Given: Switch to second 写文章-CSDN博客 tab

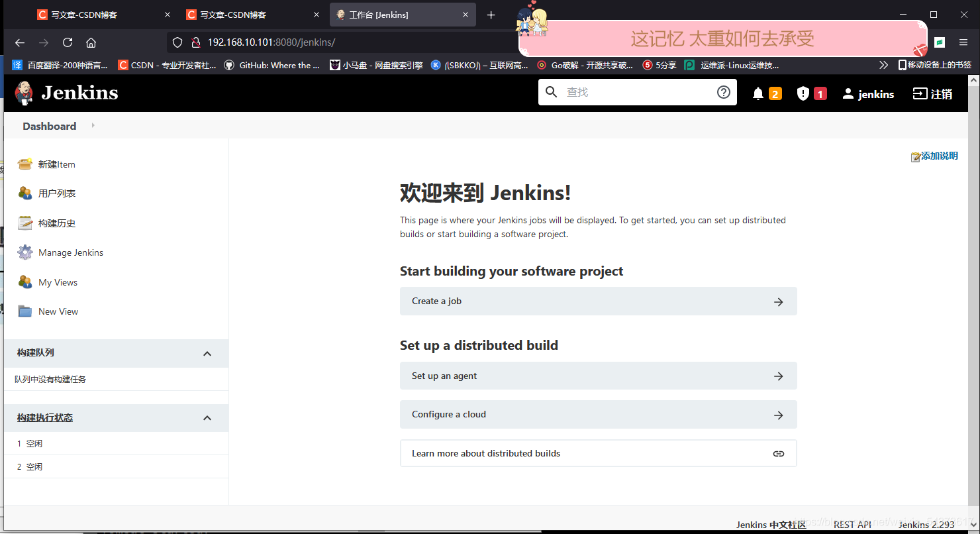Looking at the screenshot, I should click(254, 15).
